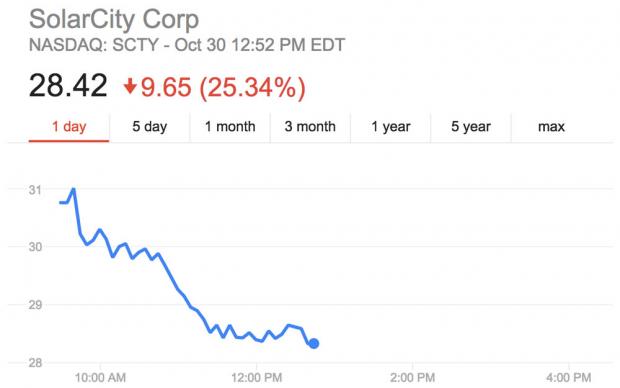Screen dimensions: 620x388
Task: Click the 2:00 PM axis label
Action: [412, 378]
